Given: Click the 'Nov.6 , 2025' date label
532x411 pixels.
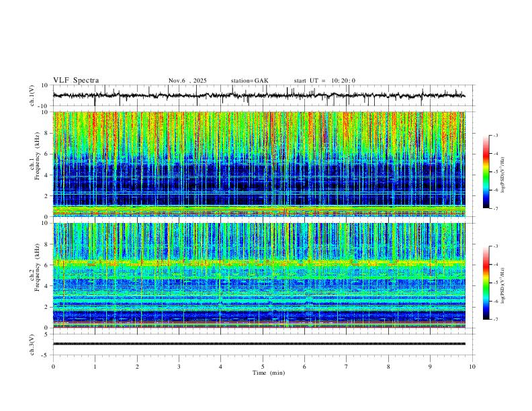Looking at the screenshot, I should pyautogui.click(x=187, y=81).
